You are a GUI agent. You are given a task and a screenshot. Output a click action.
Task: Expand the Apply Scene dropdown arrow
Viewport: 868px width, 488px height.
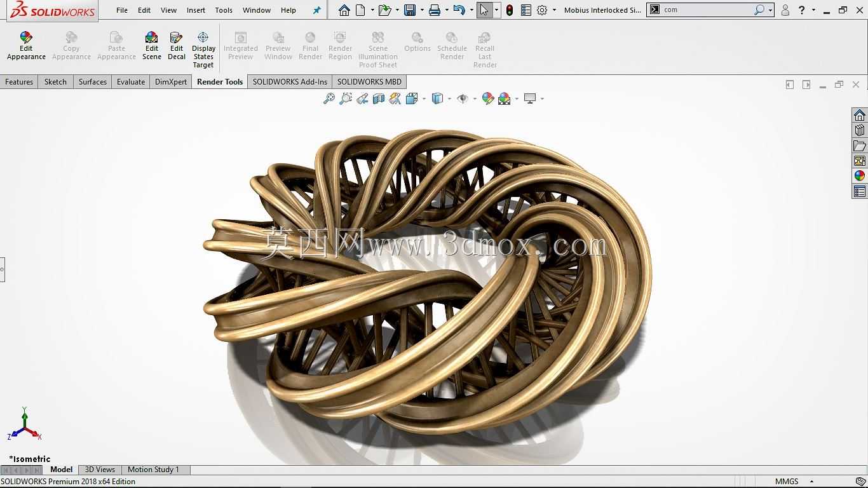[517, 98]
